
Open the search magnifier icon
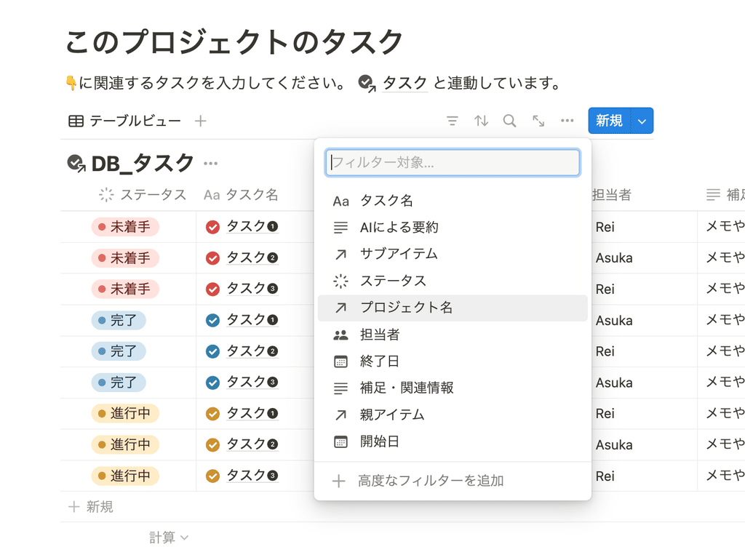click(x=509, y=121)
